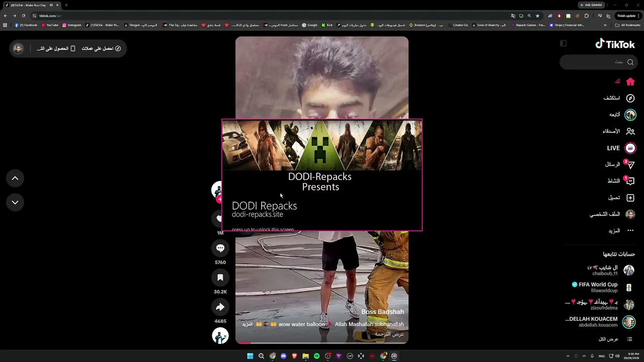644x362 pixels.
Task: Open chaiboub_11 followed account
Action: pos(610,270)
